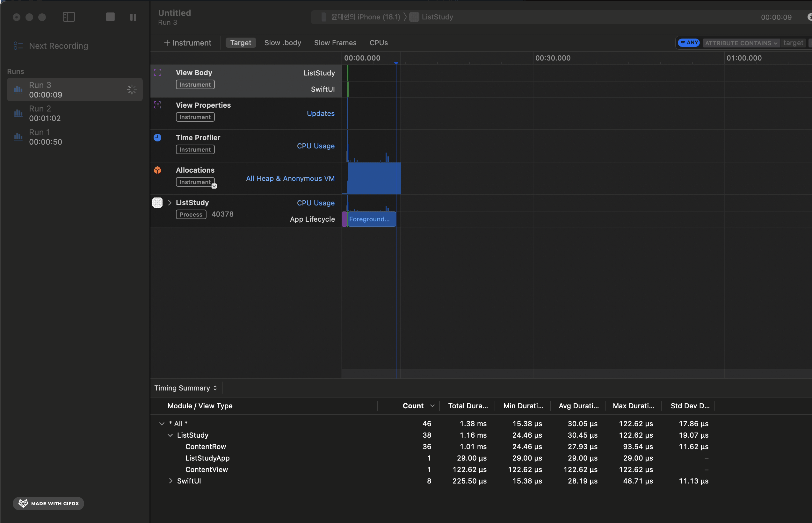This screenshot has width=812, height=523.
Task: Click the Foreground lifecycle segment in timeline
Action: click(371, 219)
